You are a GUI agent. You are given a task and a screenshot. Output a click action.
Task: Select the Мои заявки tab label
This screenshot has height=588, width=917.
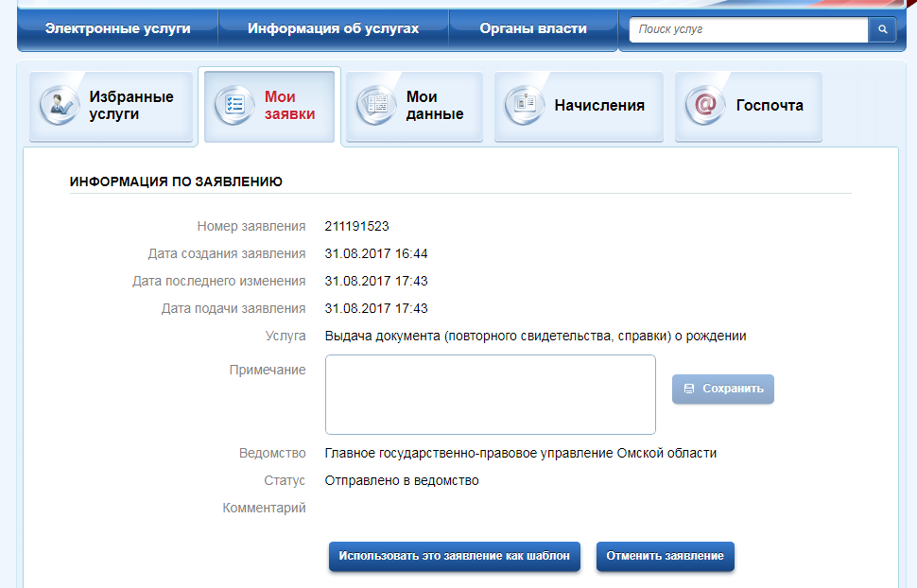[x=289, y=105]
